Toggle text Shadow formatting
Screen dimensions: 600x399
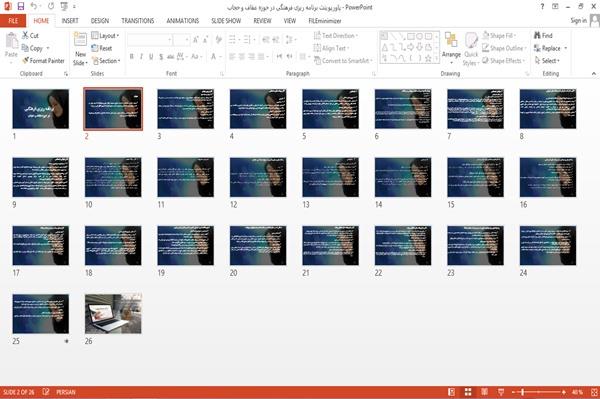tap(161, 57)
